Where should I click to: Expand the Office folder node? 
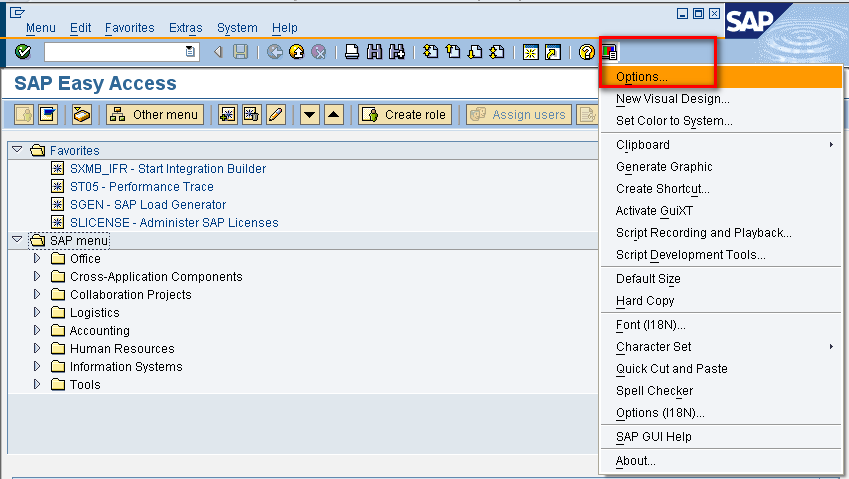[37, 259]
